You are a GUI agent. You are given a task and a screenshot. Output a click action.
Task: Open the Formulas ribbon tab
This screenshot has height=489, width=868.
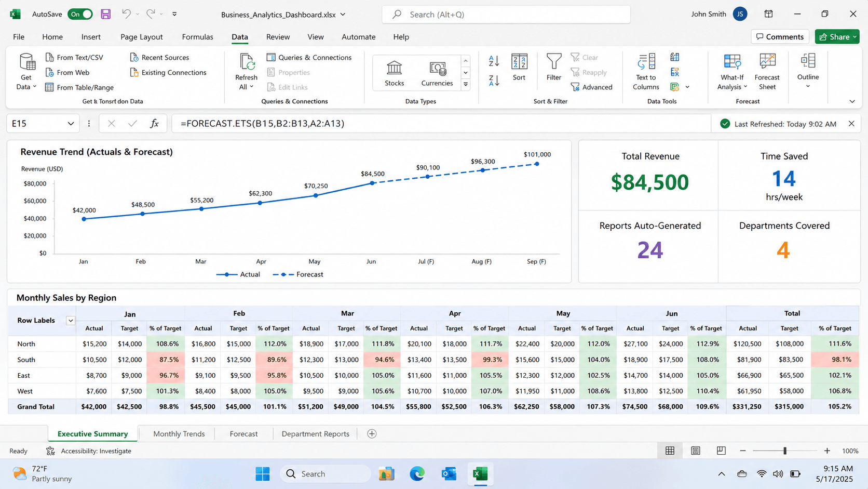click(197, 37)
